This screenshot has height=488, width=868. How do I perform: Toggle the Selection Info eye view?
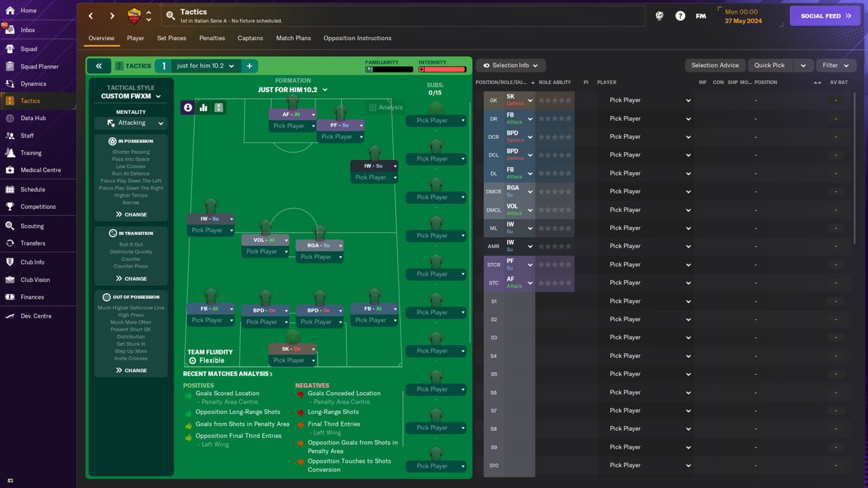pyautogui.click(x=511, y=66)
